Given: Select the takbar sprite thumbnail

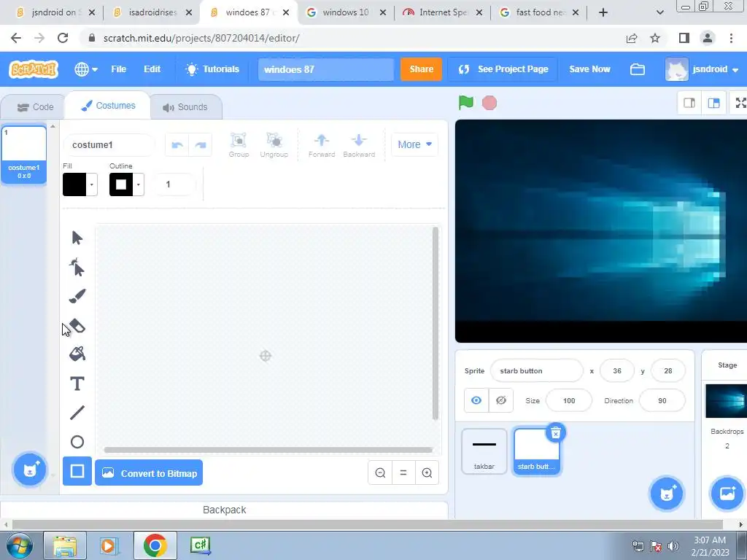Looking at the screenshot, I should (x=484, y=451).
